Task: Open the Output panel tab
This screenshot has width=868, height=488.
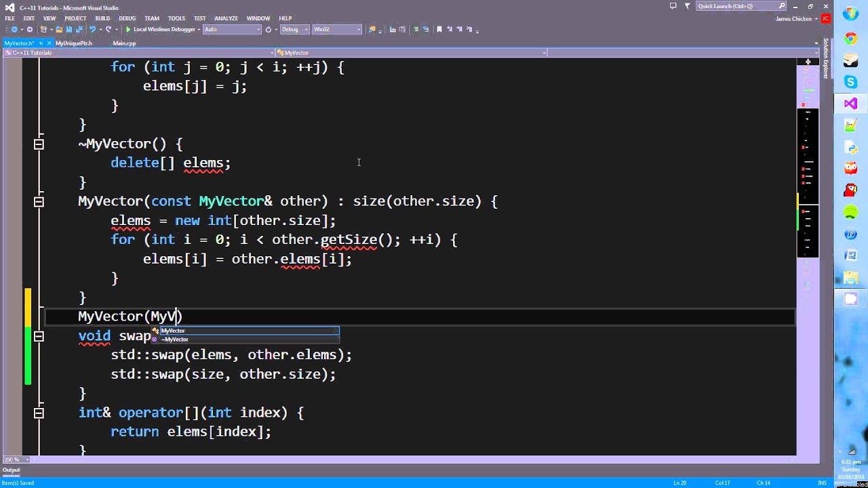Action: [x=12, y=470]
